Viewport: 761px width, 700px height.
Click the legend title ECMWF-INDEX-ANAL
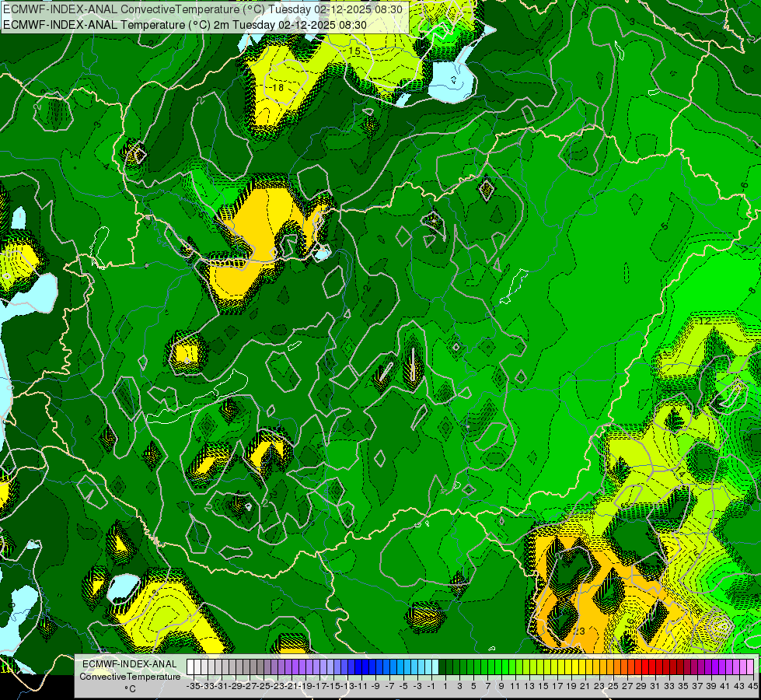(130, 664)
